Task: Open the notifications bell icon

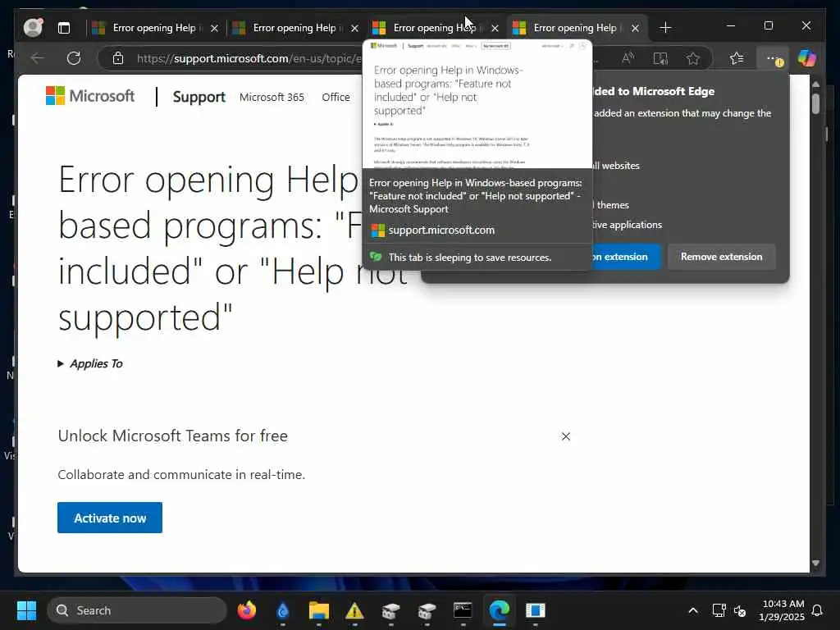Action: (x=818, y=610)
